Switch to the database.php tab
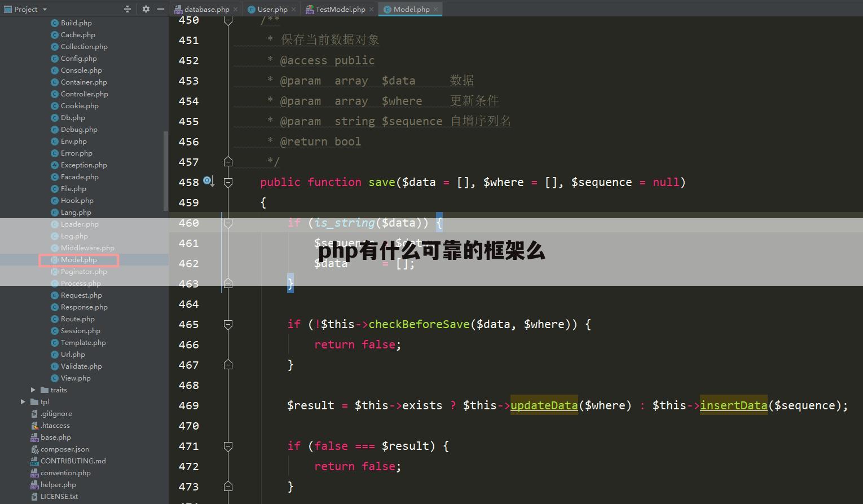863x504 pixels. click(206, 9)
